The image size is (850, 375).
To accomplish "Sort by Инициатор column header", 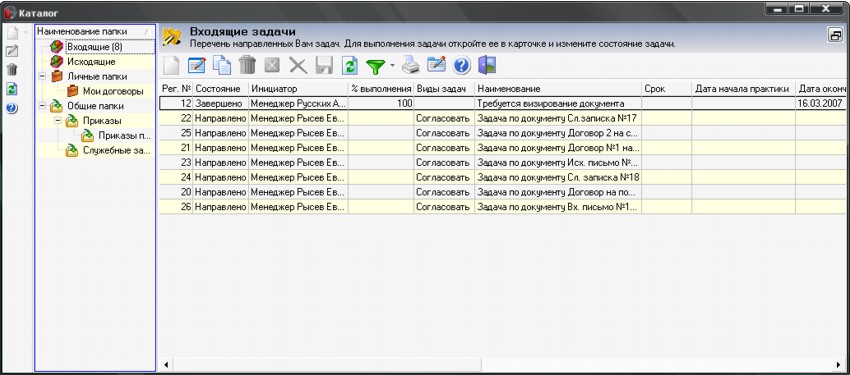I will [298, 88].
